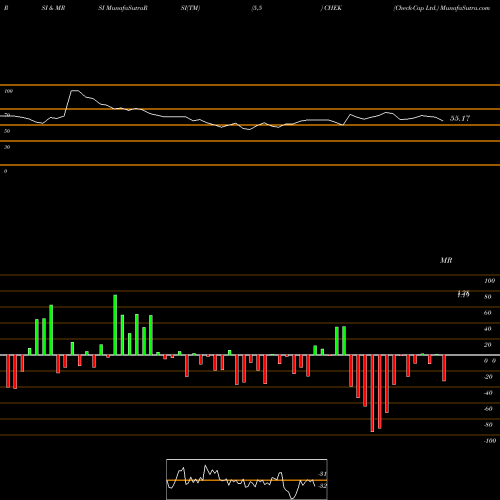Click the 'SI & MR' header text
This screenshot has width=500, height=500.
click(53, 8)
